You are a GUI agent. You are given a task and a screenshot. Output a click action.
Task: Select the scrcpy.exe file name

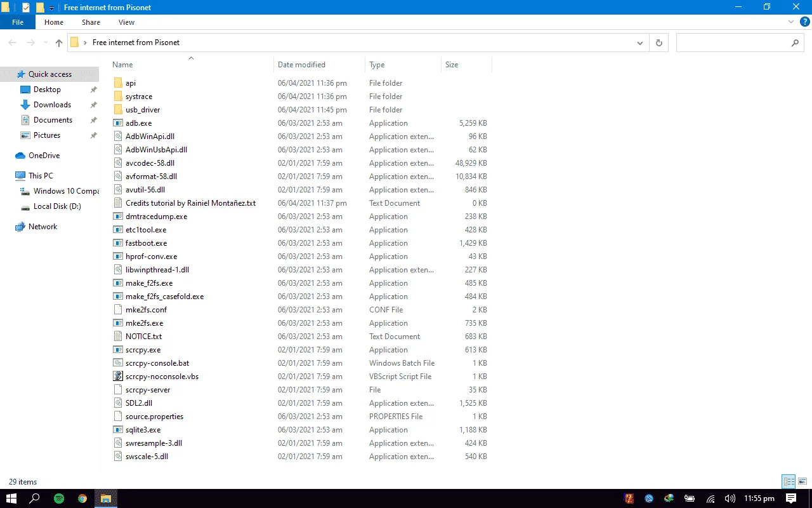coord(143,350)
